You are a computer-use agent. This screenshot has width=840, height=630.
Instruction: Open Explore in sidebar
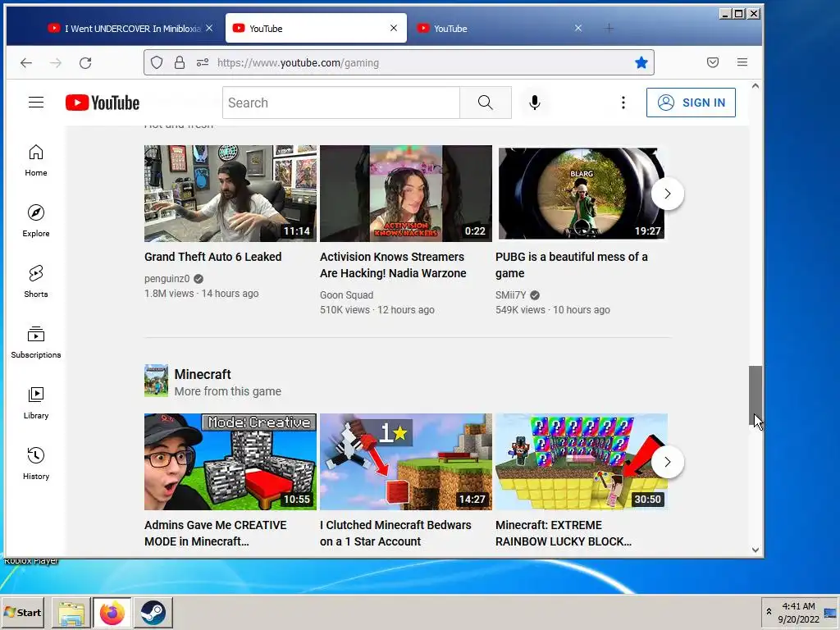tap(36, 221)
